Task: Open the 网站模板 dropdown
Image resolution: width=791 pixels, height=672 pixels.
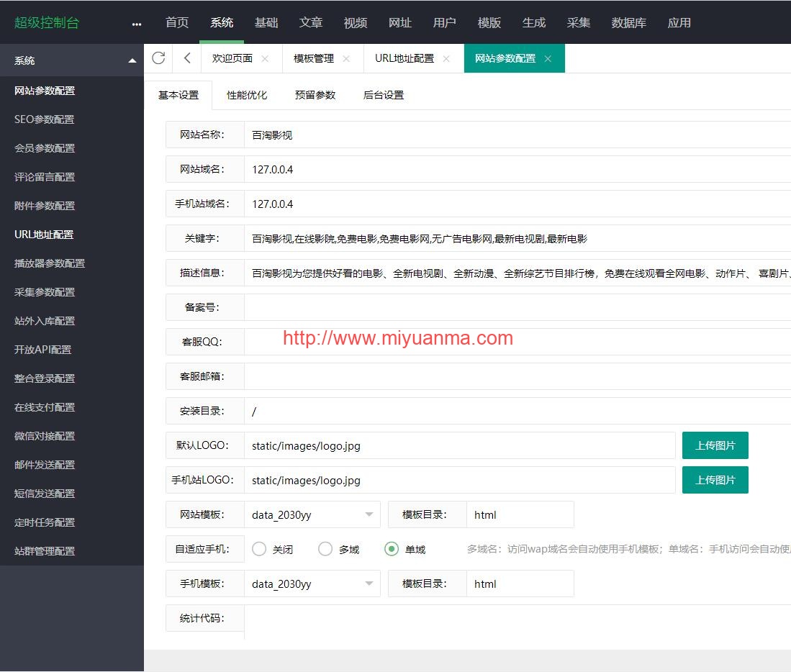Action: (312, 514)
